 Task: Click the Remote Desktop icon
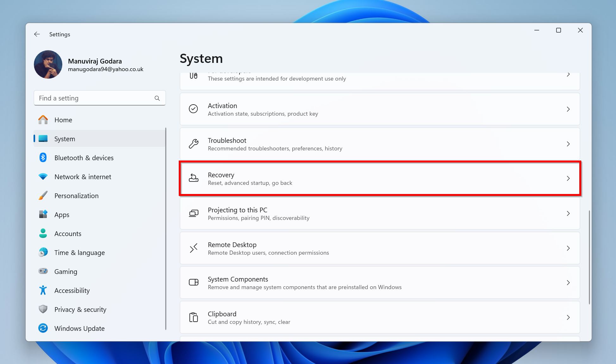(194, 247)
